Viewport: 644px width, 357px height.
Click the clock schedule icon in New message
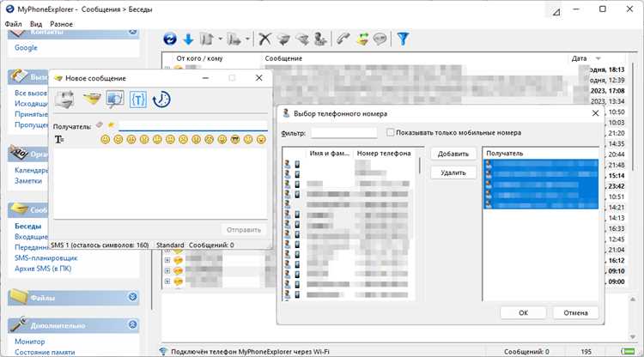click(x=161, y=100)
